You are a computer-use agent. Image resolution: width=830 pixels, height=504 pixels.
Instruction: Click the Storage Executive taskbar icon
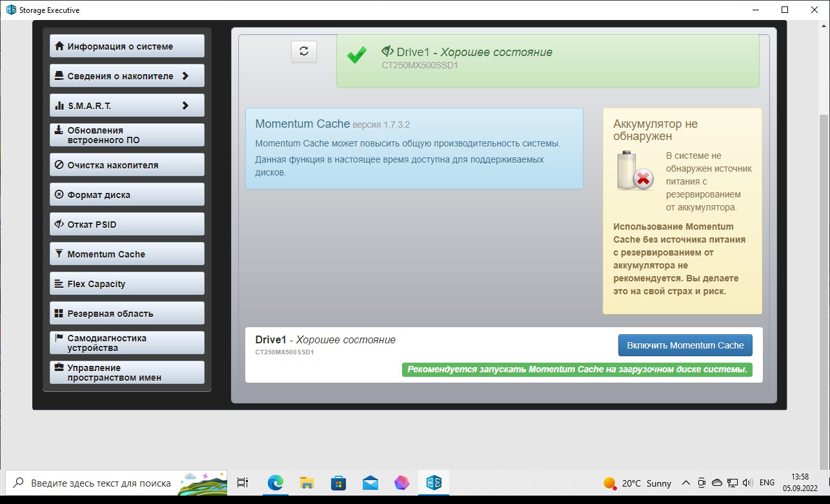click(x=434, y=483)
